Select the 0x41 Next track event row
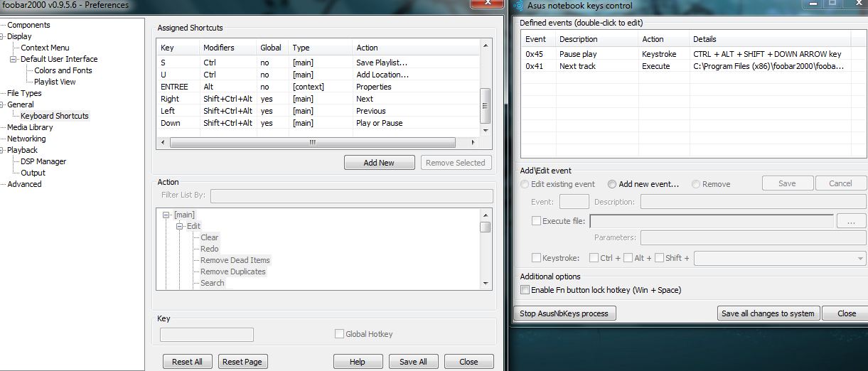The height and width of the screenshot is (371, 868). [693, 66]
